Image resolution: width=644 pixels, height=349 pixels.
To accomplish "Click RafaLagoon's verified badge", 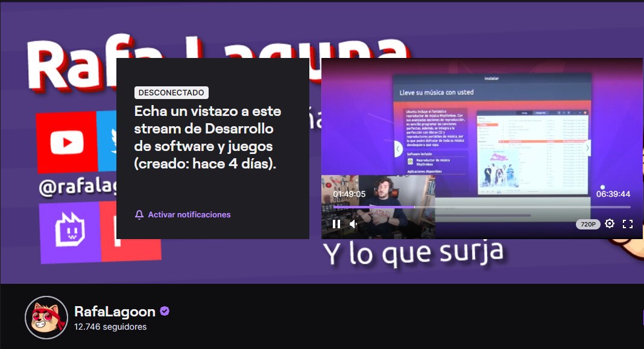I will click(165, 312).
